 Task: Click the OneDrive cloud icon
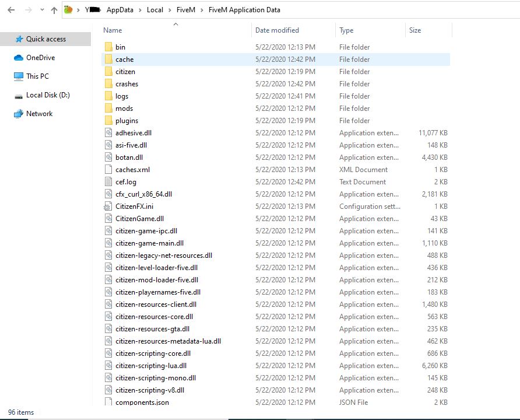pos(19,58)
